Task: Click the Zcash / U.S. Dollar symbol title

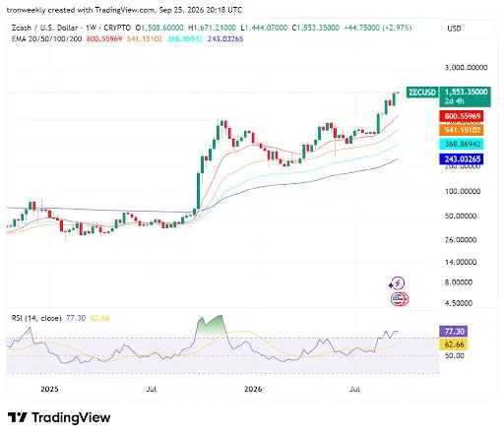Action: [x=45, y=28]
